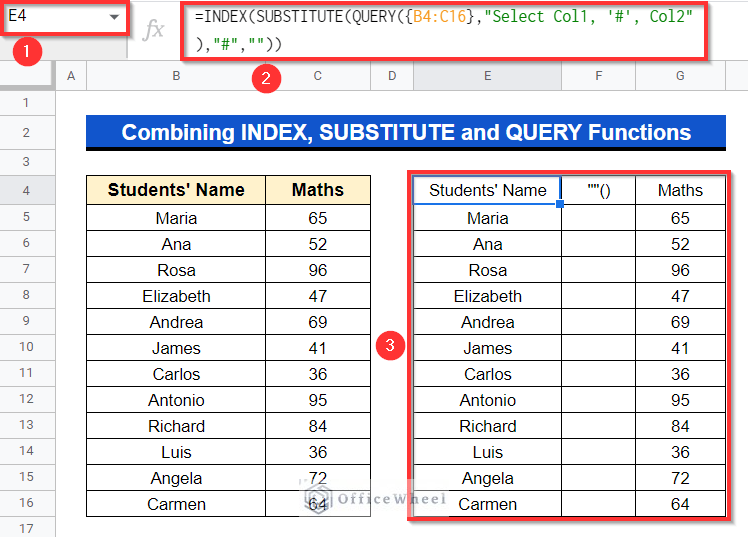Click value 65 in column C
The height and width of the screenshot is (537, 748).
318,218
